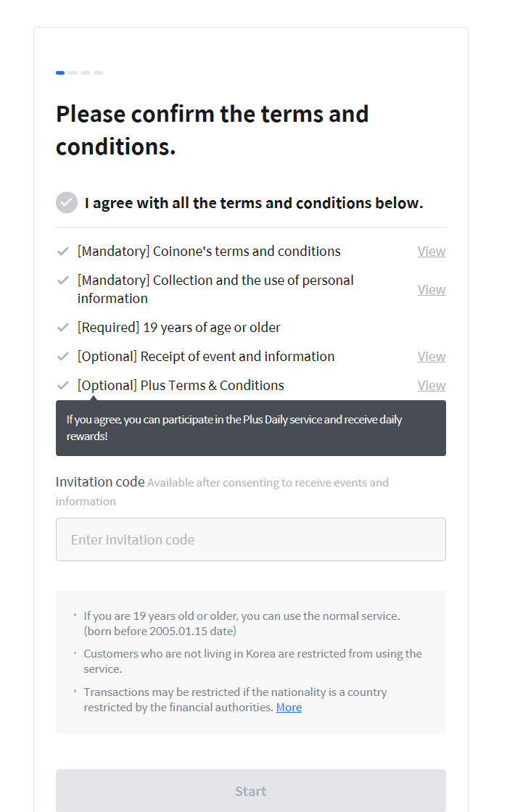Image resolution: width=515 pixels, height=812 pixels.
Task: Check the agree with all terms circle
Action: coord(67,202)
